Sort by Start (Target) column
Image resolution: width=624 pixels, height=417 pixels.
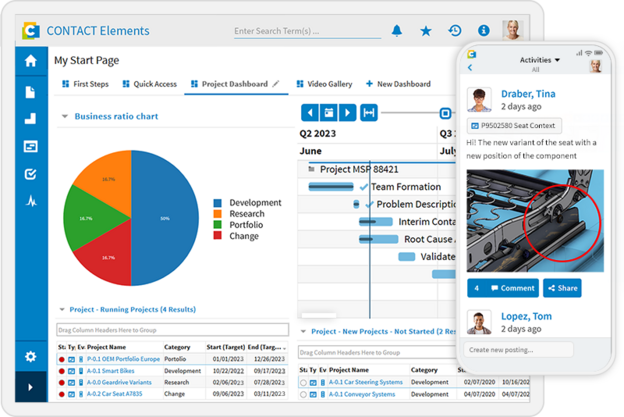tap(226, 347)
